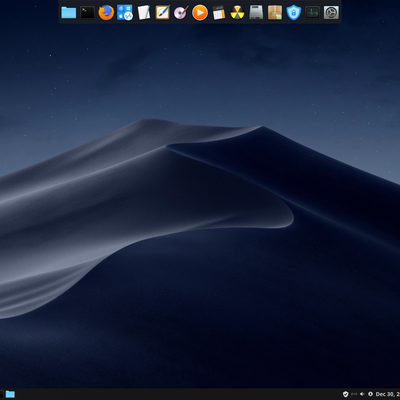Image resolution: width=400 pixels, height=400 pixels.
Task: Launch the Terminal from the dock
Action: tap(87, 13)
